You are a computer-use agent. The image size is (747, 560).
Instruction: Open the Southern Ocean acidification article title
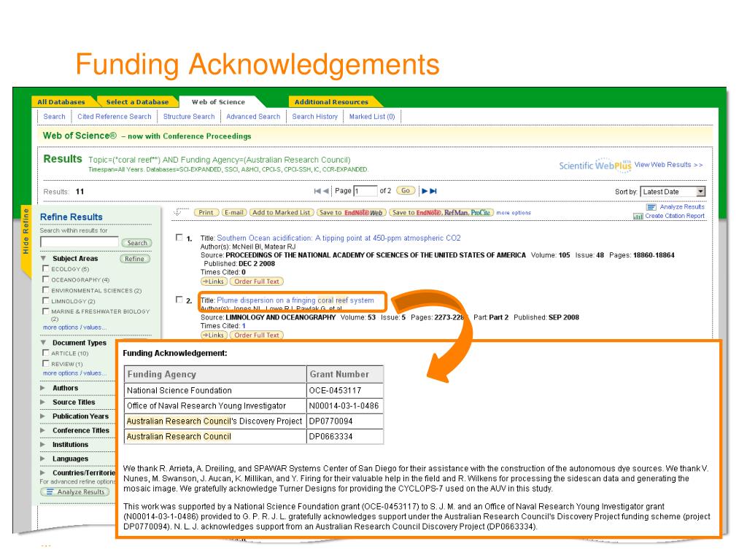pyautogui.click(x=338, y=238)
